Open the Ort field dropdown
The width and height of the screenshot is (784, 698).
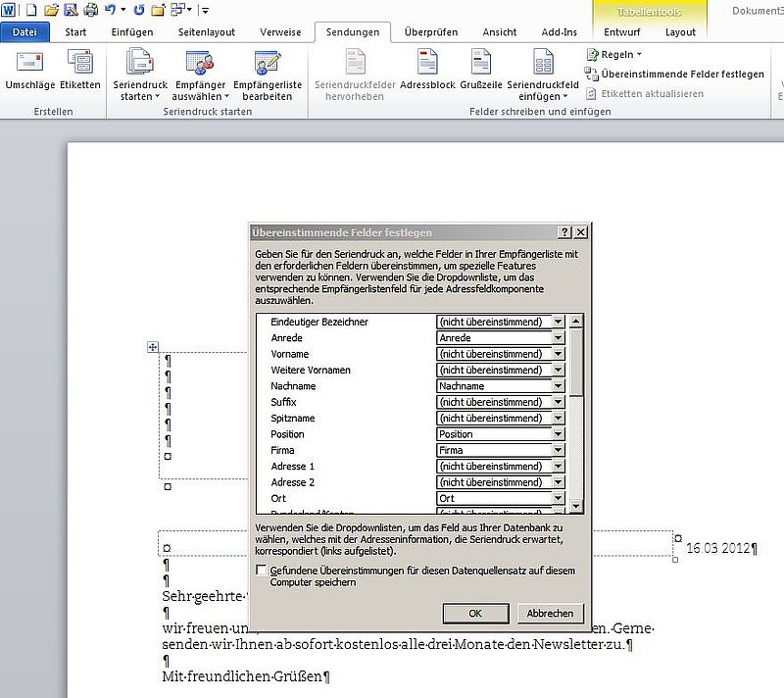coord(558,497)
